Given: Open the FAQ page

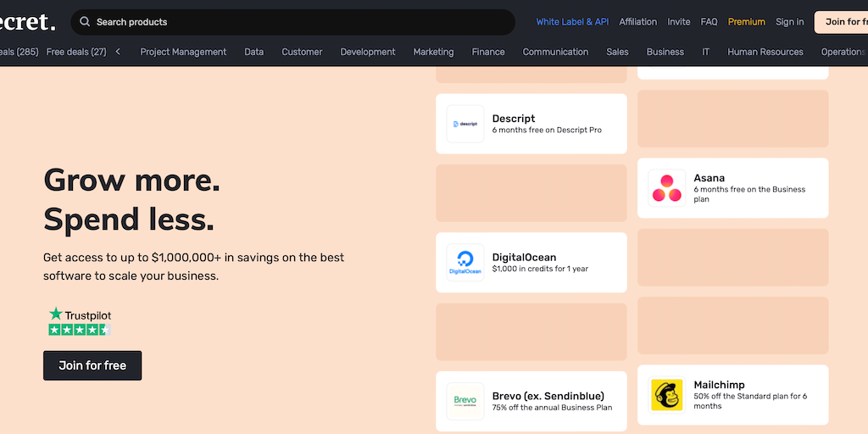Looking at the screenshot, I should (x=709, y=22).
